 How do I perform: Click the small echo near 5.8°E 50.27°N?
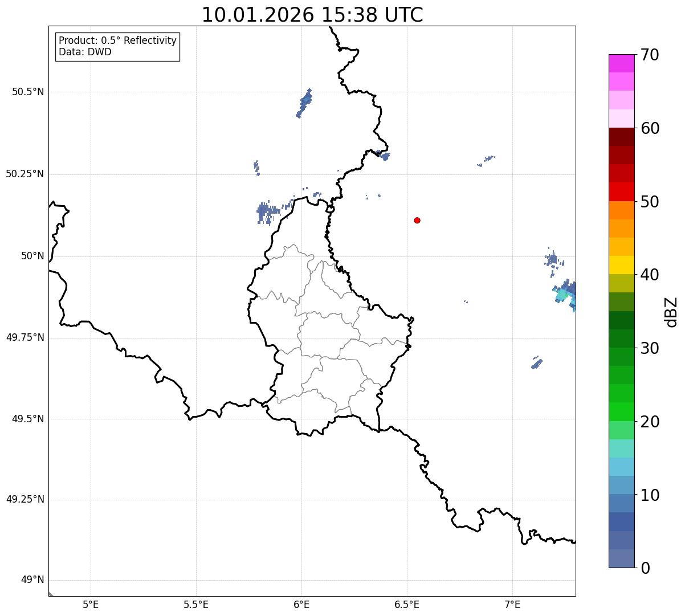[256, 168]
